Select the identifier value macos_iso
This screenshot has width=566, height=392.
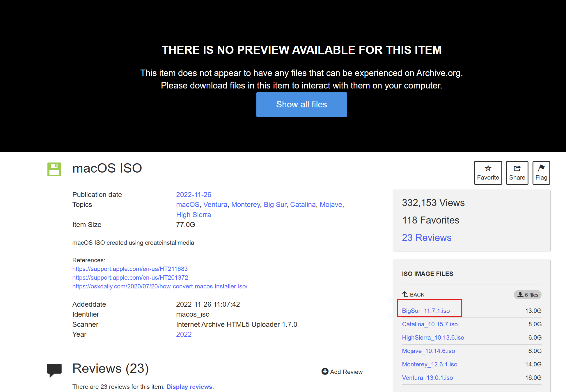point(193,314)
